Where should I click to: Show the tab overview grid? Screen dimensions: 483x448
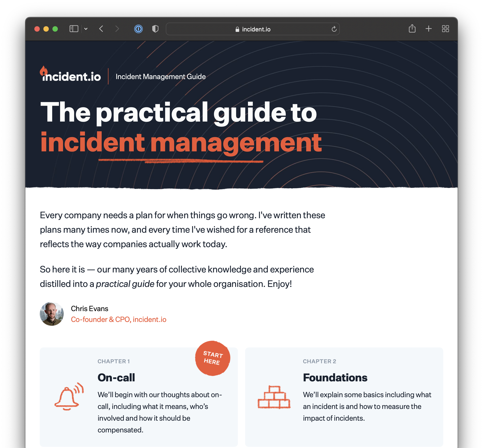[445, 29]
